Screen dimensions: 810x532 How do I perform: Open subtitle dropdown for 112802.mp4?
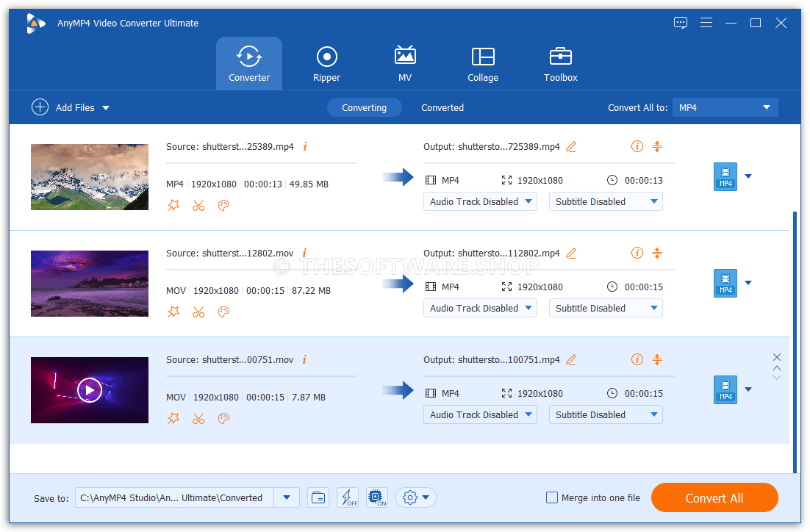[606, 308]
